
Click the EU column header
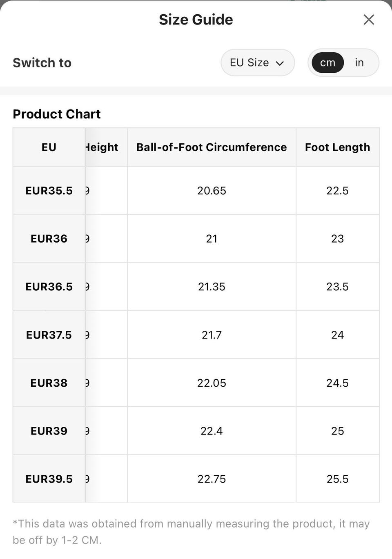(x=49, y=147)
